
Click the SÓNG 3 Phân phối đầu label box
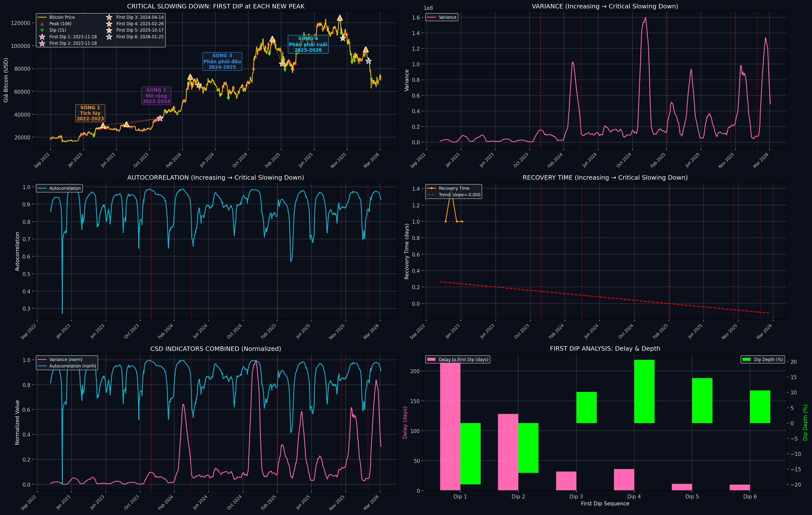[x=222, y=61]
